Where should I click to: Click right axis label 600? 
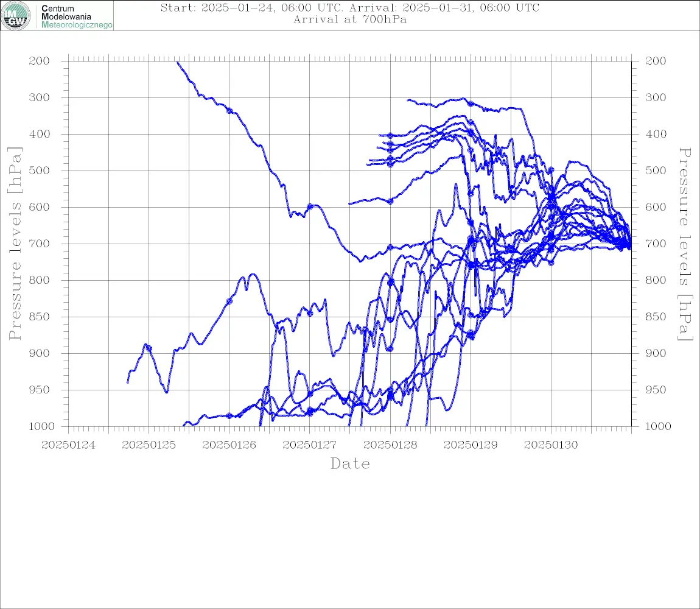tap(656, 207)
